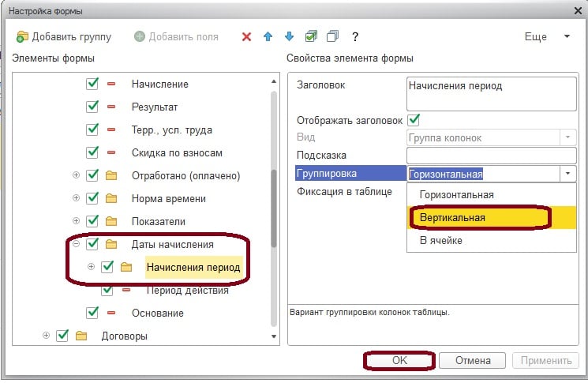Click field icon beside Результат
The width and height of the screenshot is (588, 383).
(x=111, y=107)
